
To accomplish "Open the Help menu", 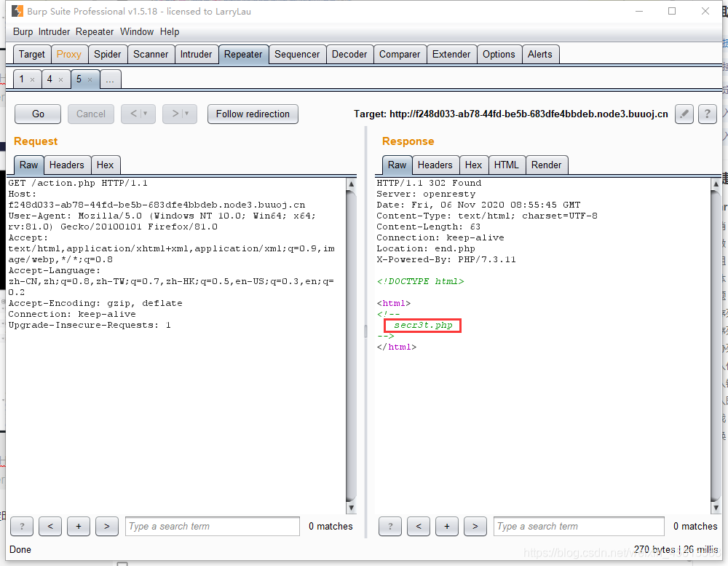I will click(x=170, y=31).
